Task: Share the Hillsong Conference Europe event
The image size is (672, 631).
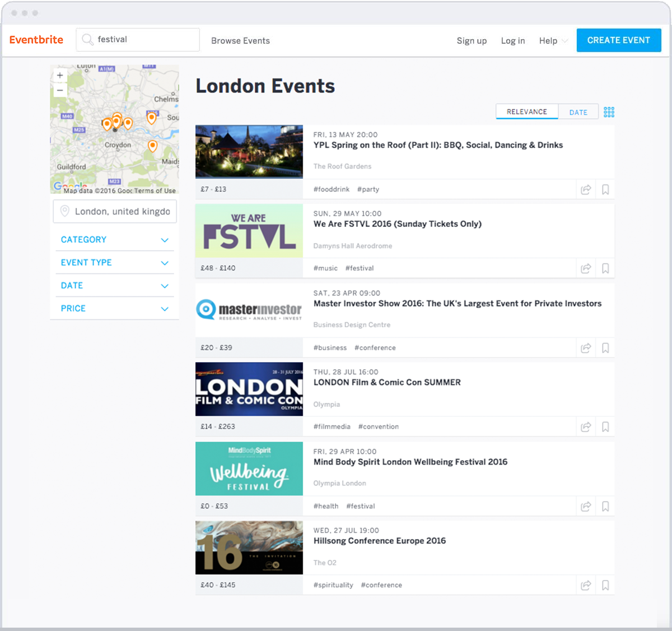Action: pos(586,586)
